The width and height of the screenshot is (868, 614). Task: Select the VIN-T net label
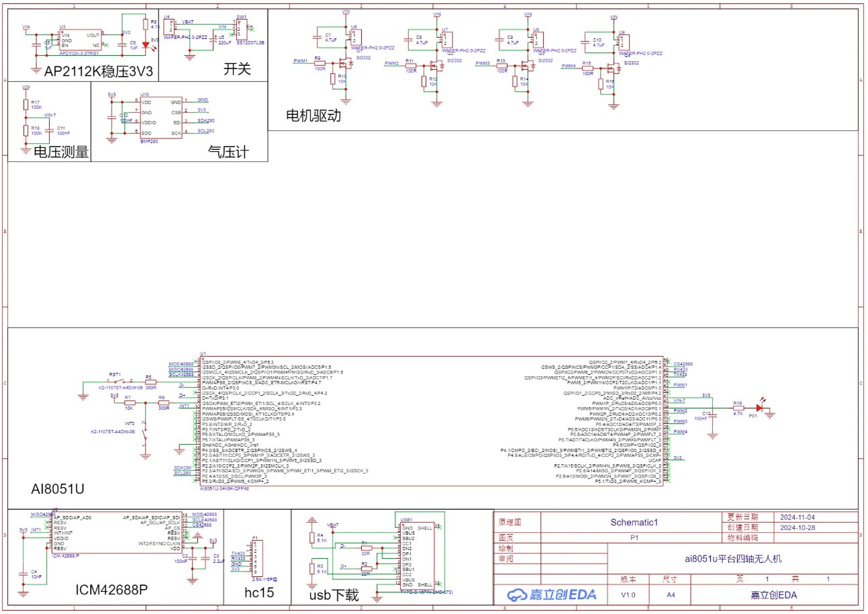[x=50, y=116]
